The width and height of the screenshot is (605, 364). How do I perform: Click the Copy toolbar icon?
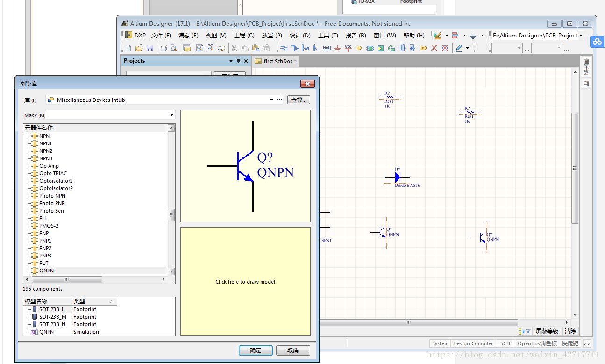245,48
